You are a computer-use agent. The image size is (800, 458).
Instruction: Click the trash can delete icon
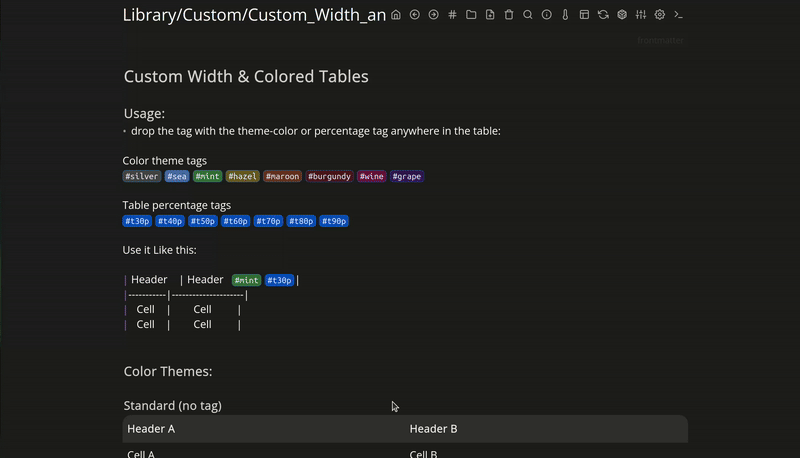click(x=509, y=15)
